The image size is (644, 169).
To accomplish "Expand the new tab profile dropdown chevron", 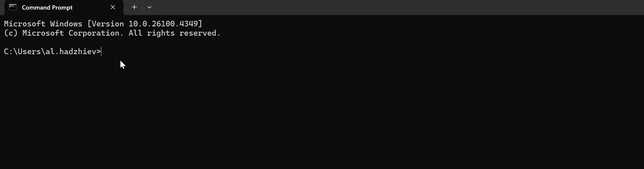I will click(149, 7).
